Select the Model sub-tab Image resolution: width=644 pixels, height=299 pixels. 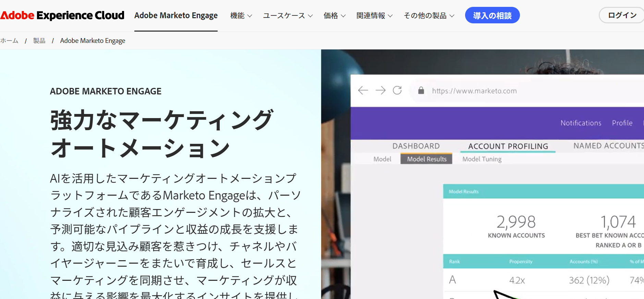(x=382, y=159)
